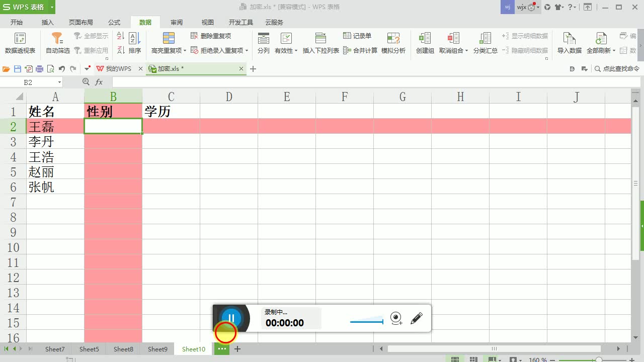Click the fx insert function icon
The width and height of the screenshot is (644, 362).
point(99,82)
